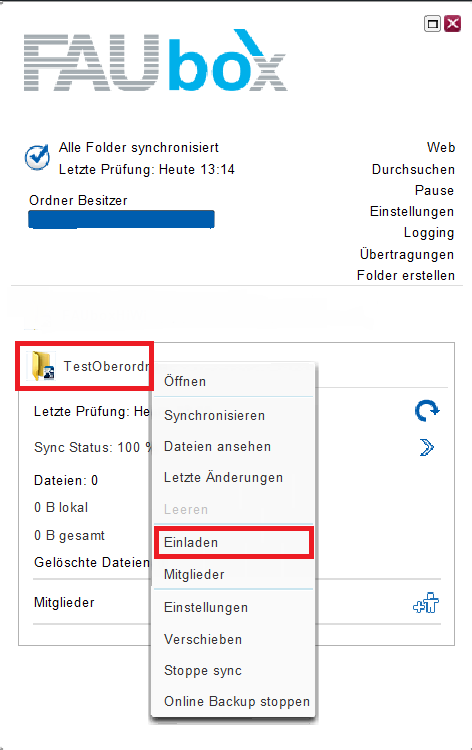Click the Pause link
The height and width of the screenshot is (750, 472).
(x=434, y=190)
